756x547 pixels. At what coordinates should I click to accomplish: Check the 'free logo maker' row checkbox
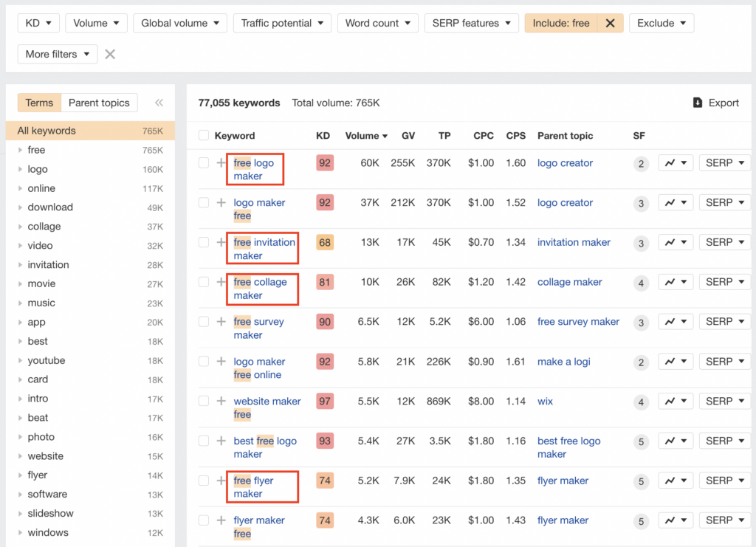[204, 163]
